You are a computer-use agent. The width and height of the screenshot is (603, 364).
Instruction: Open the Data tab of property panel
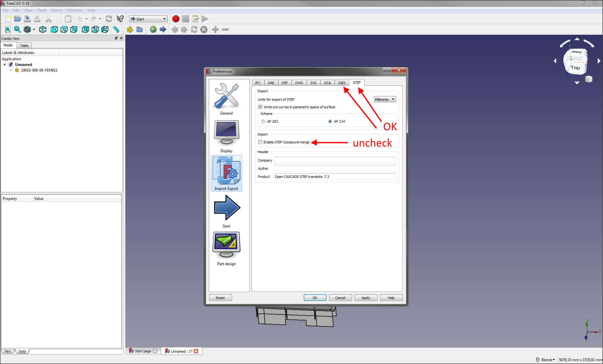(22, 351)
